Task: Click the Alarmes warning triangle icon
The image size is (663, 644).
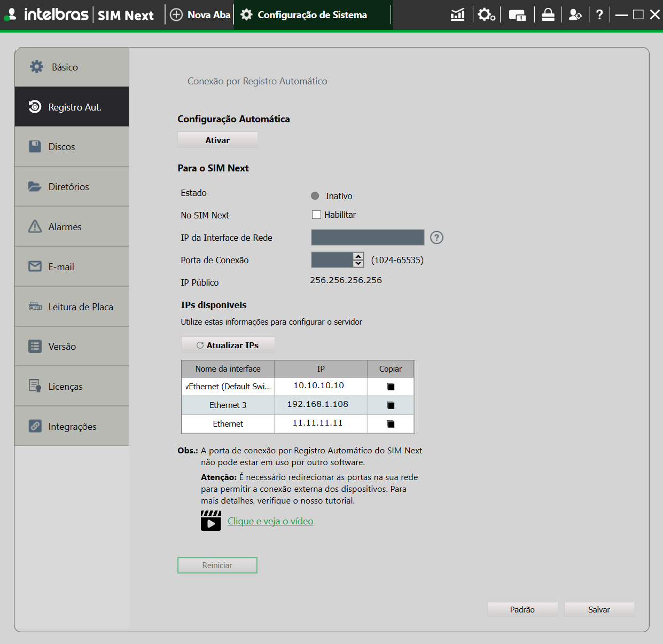Action: point(35,226)
